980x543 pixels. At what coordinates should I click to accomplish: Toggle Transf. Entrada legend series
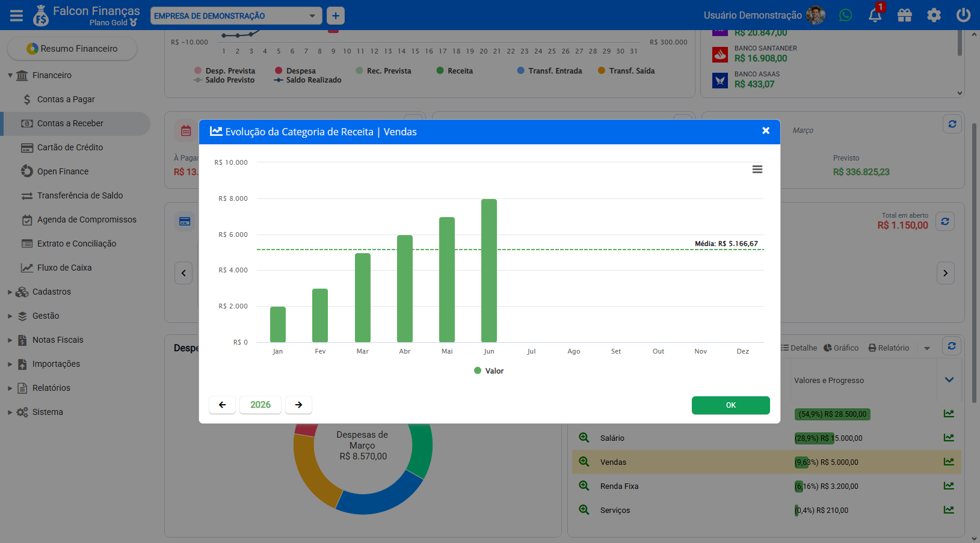point(550,71)
